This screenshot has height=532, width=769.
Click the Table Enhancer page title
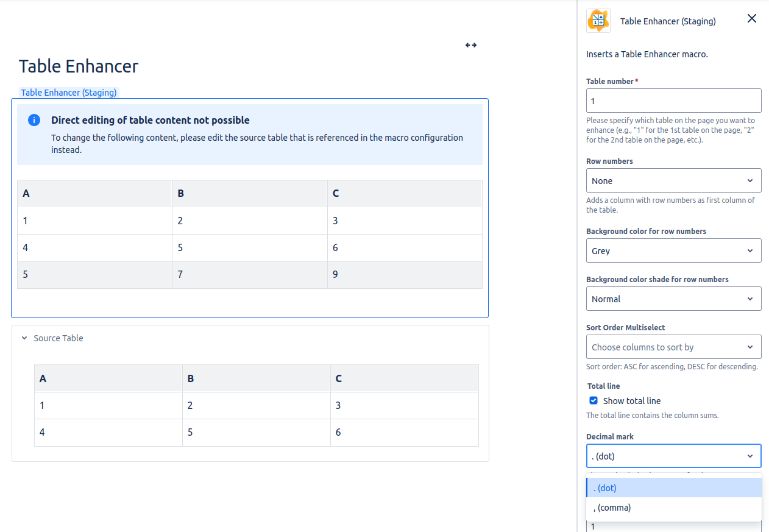(x=79, y=66)
